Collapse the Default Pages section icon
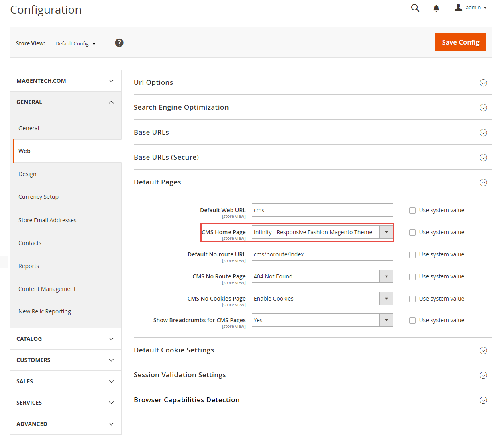The image size is (504, 446). click(483, 182)
